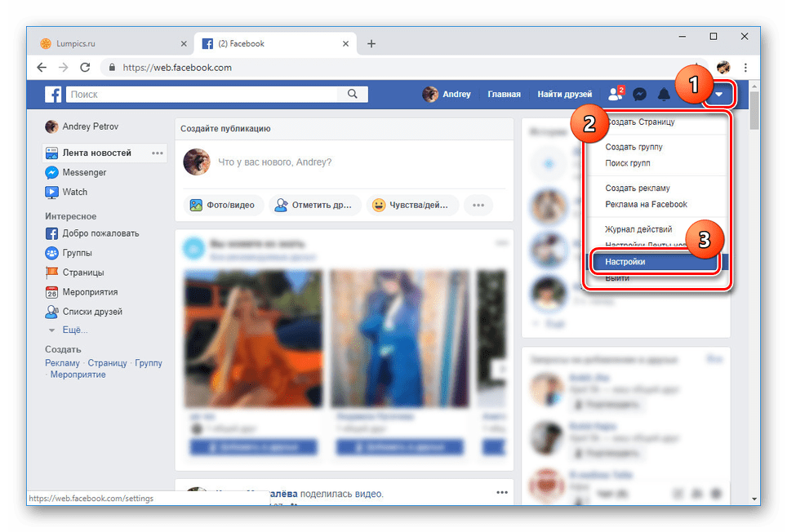The image size is (787, 532).
Task: Open friend requests icon with badge
Action: point(616,93)
